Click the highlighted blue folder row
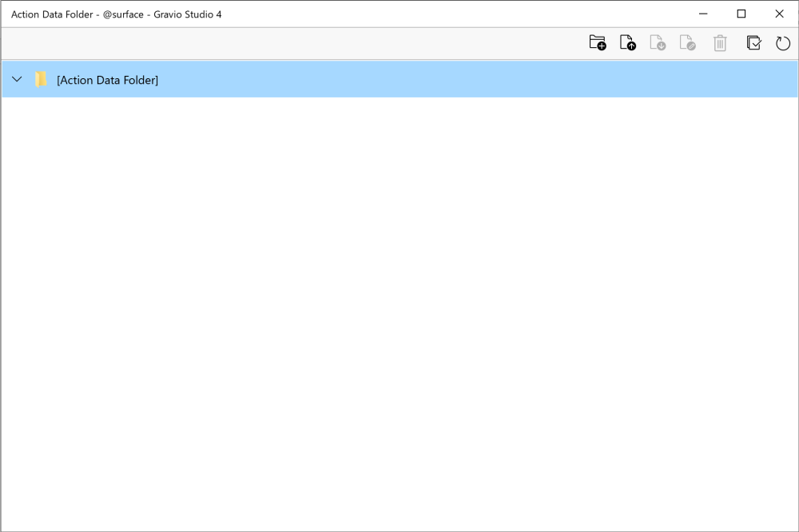 point(320,79)
